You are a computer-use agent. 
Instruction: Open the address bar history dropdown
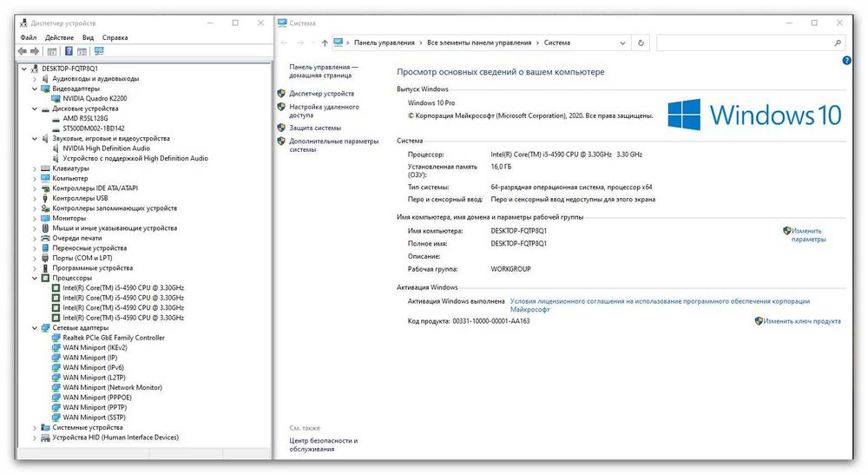click(622, 43)
